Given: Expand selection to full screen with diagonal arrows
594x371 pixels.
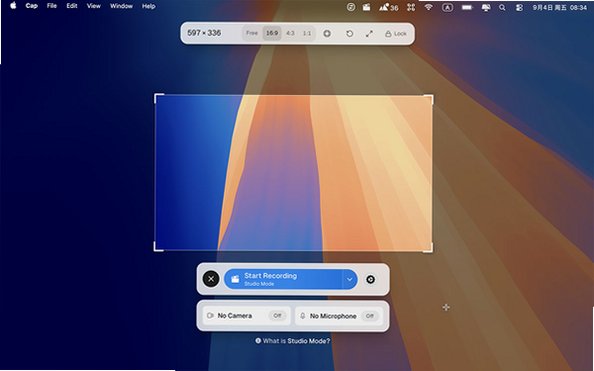Looking at the screenshot, I should point(369,33).
